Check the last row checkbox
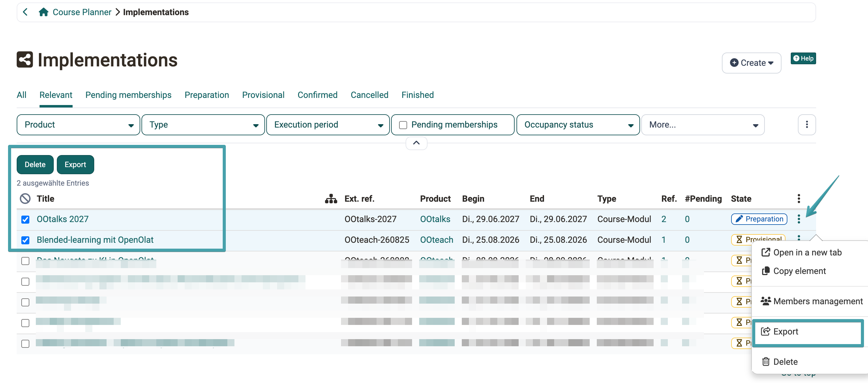The width and height of the screenshot is (868, 383). [25, 344]
